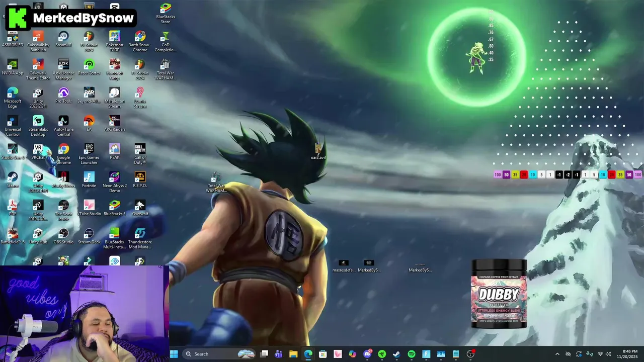Open the Beyond-All... BAR game shortcut
Viewport: 644px width, 362px height.
pos(89,96)
